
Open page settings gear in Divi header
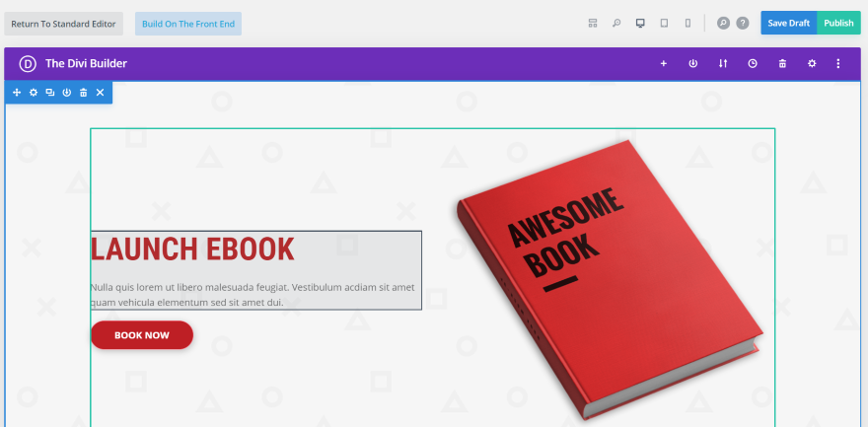[x=812, y=64]
